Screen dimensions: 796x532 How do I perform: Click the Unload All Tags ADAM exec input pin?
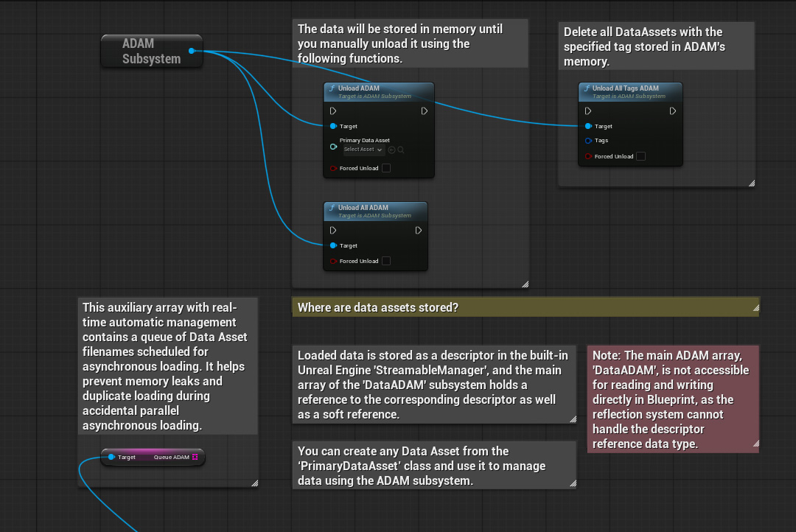tap(588, 111)
